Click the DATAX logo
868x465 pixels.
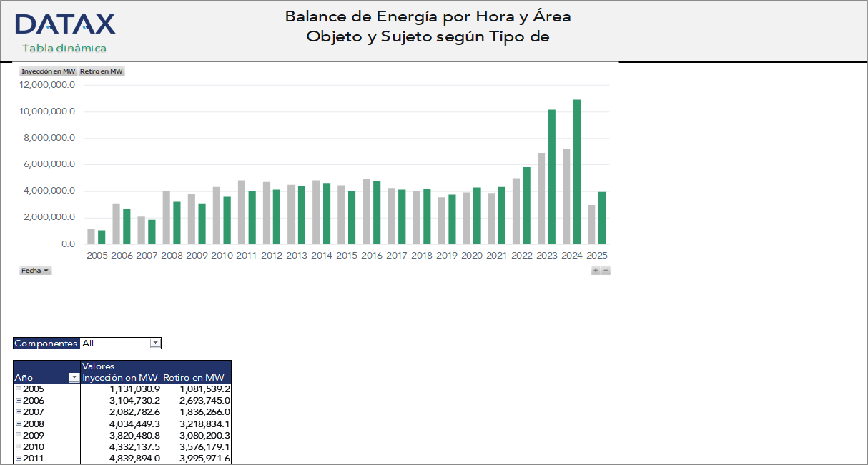pos(64,24)
